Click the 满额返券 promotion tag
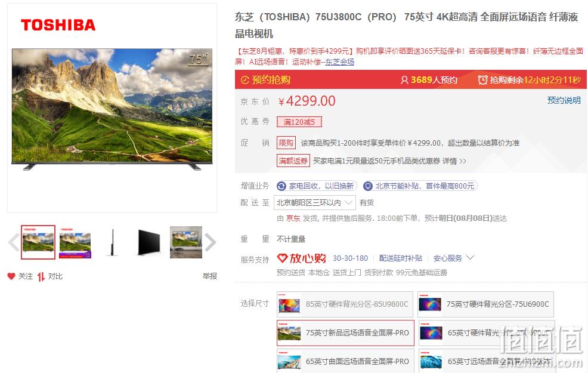The width and height of the screenshot is (588, 373). tap(293, 161)
